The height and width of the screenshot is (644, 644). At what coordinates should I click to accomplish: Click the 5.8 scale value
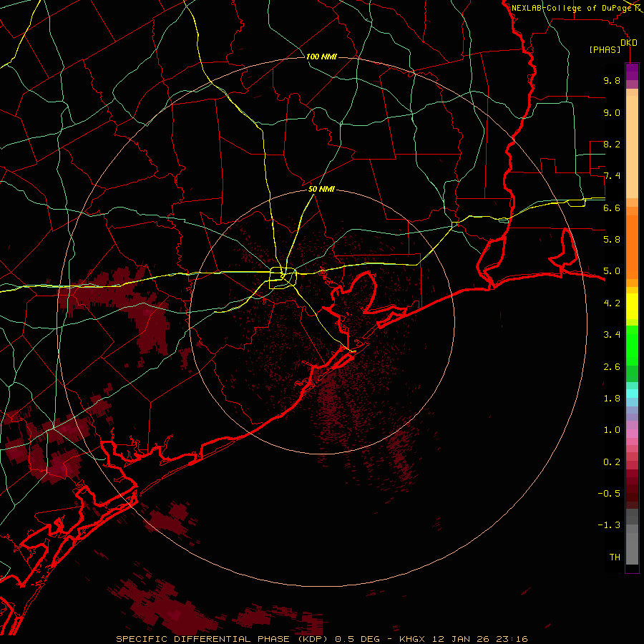612,240
